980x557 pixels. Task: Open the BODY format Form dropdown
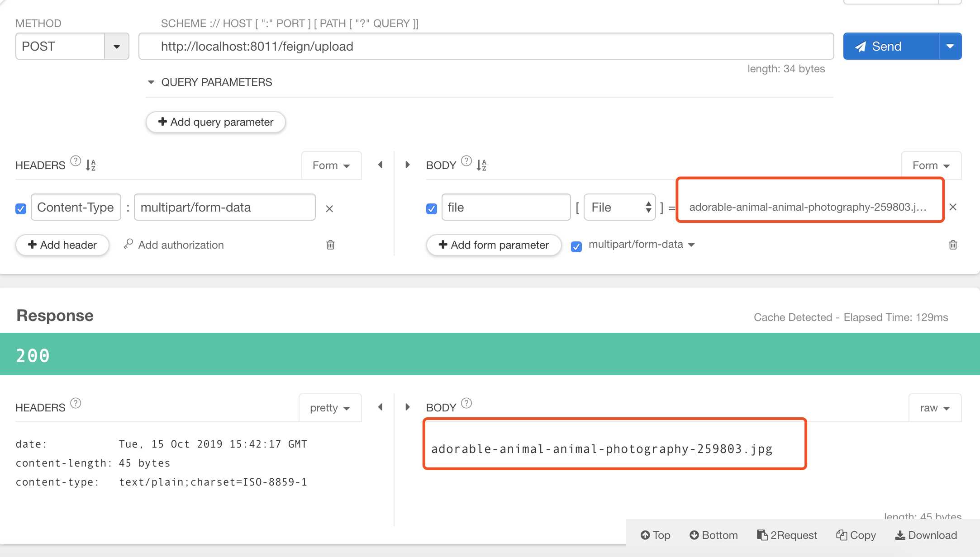pos(932,164)
